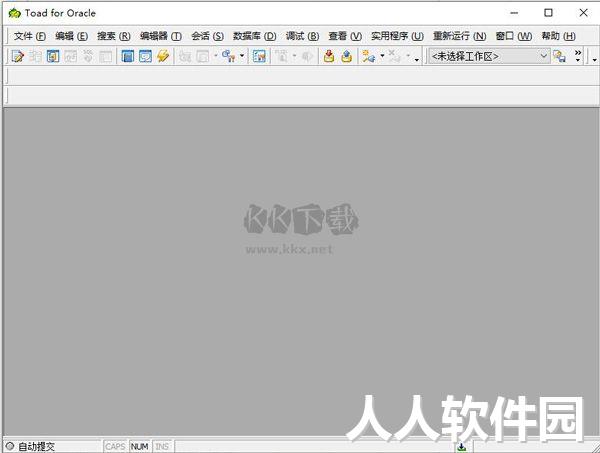Click the INS indicator in status bar

coord(162,446)
